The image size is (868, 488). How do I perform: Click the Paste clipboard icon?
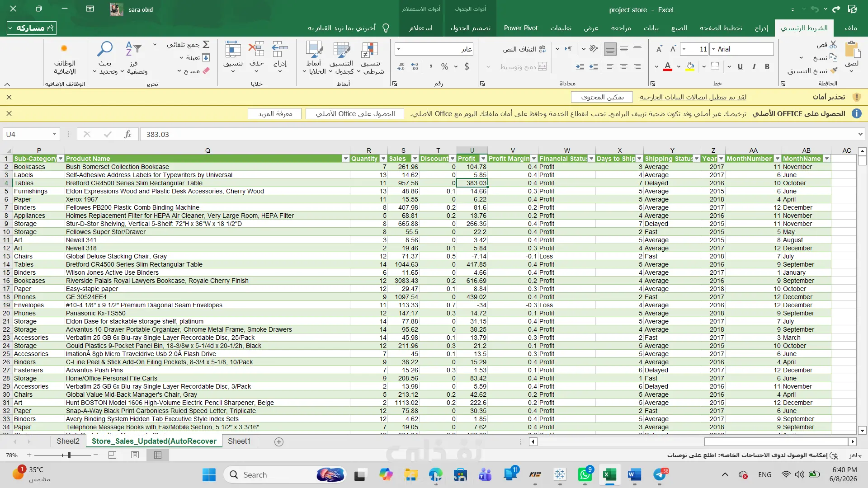(852, 49)
